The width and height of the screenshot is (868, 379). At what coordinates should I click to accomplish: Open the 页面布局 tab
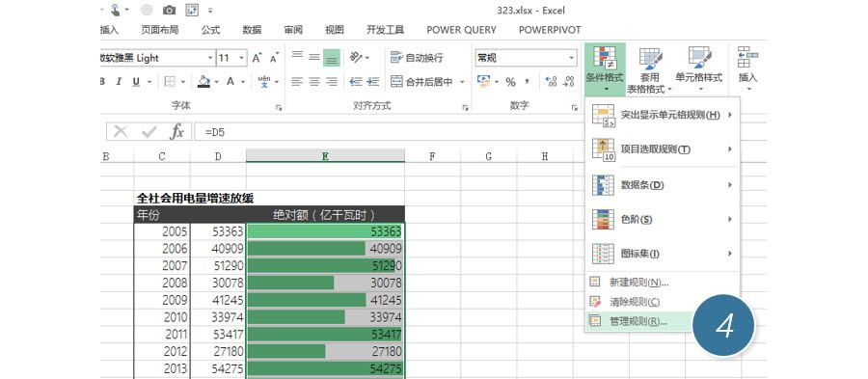pyautogui.click(x=159, y=30)
